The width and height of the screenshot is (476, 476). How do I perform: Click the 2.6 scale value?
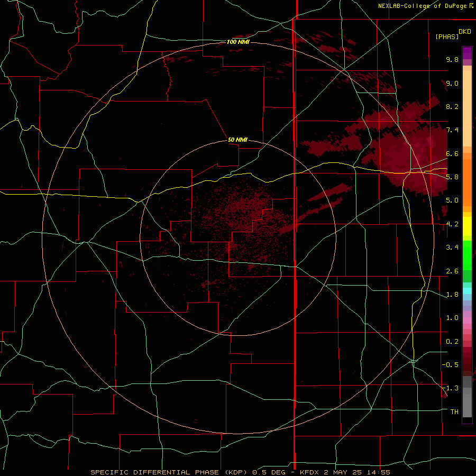click(452, 271)
